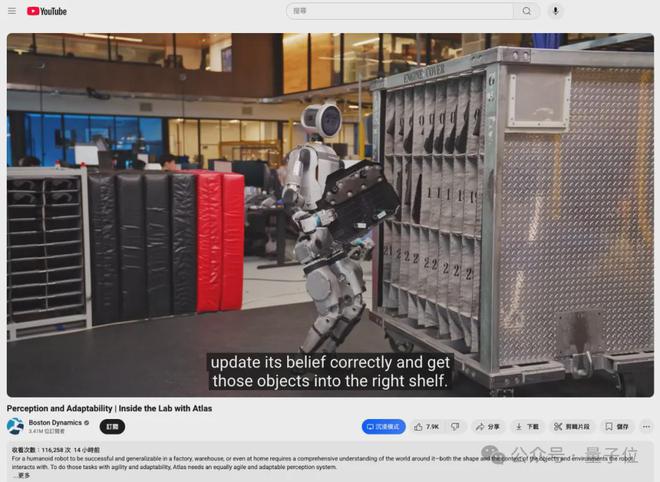The width and height of the screenshot is (660, 482).
Task: Enable the blue 沉浸模式 immersive mode button
Action: coord(383,426)
